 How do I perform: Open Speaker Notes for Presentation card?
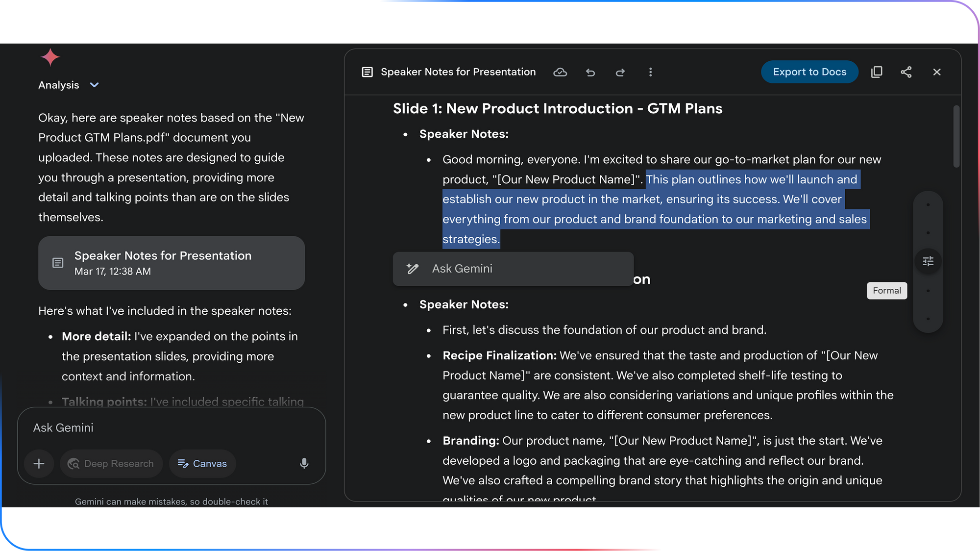[x=171, y=263]
